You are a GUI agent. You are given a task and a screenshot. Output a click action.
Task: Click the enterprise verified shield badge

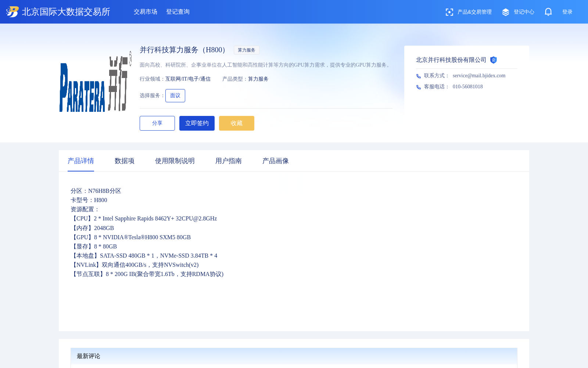tap(494, 60)
